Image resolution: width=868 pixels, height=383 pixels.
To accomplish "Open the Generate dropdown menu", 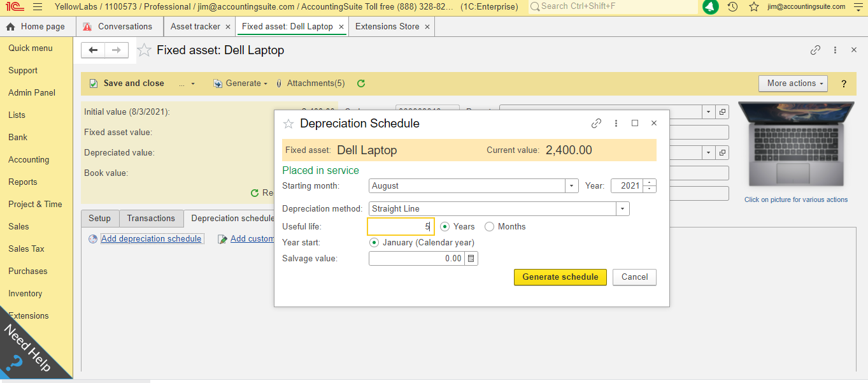I will (239, 83).
